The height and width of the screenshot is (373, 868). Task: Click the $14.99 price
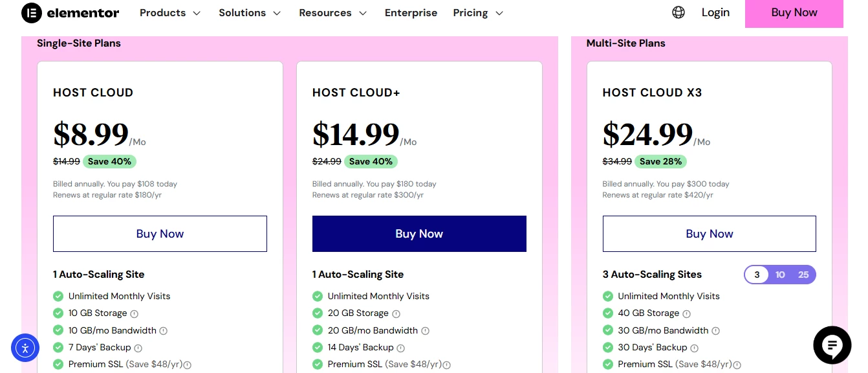tap(356, 135)
